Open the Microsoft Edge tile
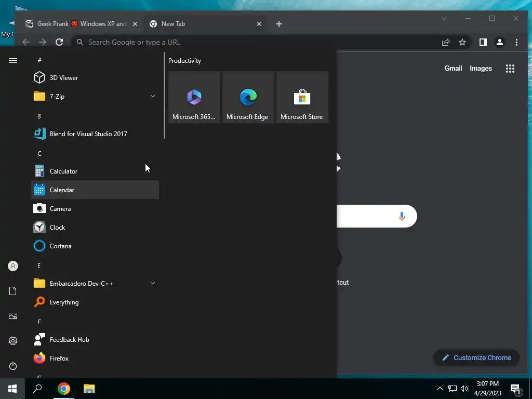The width and height of the screenshot is (532, 399). click(x=248, y=97)
